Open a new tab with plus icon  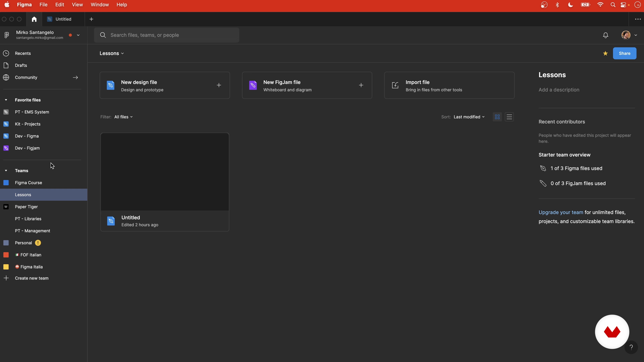(x=92, y=19)
